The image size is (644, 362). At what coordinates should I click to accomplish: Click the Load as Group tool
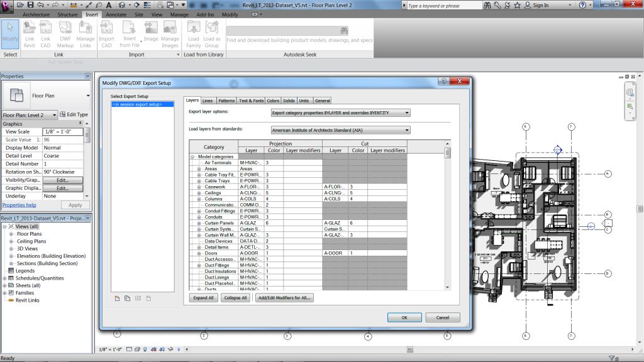point(211,33)
